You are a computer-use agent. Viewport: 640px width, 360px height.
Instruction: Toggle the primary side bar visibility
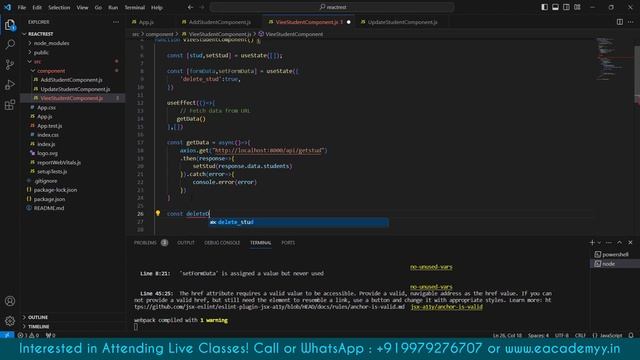coord(544,7)
